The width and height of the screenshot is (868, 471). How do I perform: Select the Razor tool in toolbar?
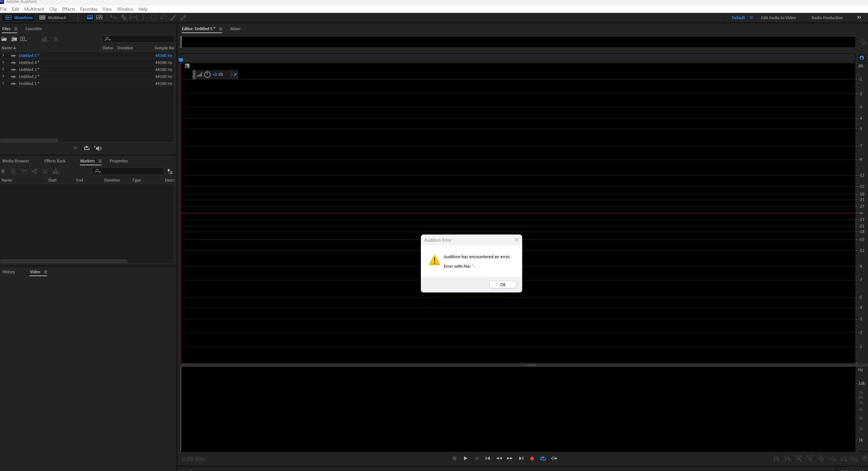click(x=124, y=17)
